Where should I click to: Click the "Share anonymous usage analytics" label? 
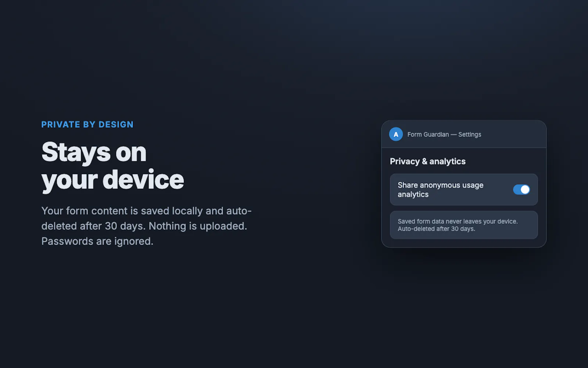coord(440,190)
